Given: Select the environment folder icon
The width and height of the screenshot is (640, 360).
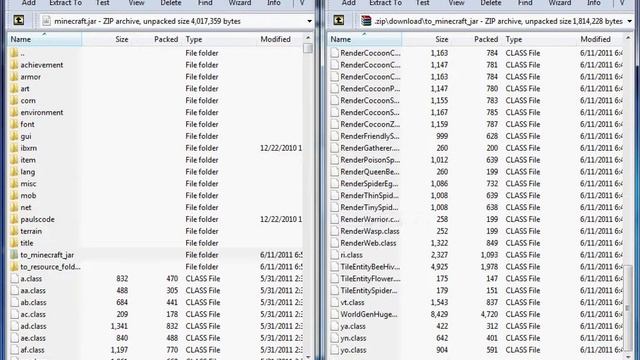Looking at the screenshot, I should click(x=14, y=112).
